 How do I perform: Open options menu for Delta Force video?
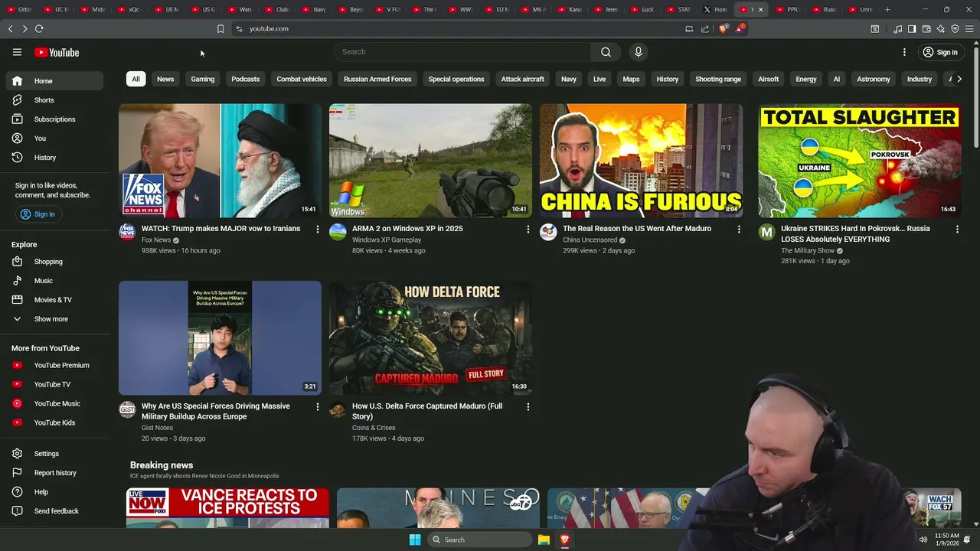pos(528,406)
